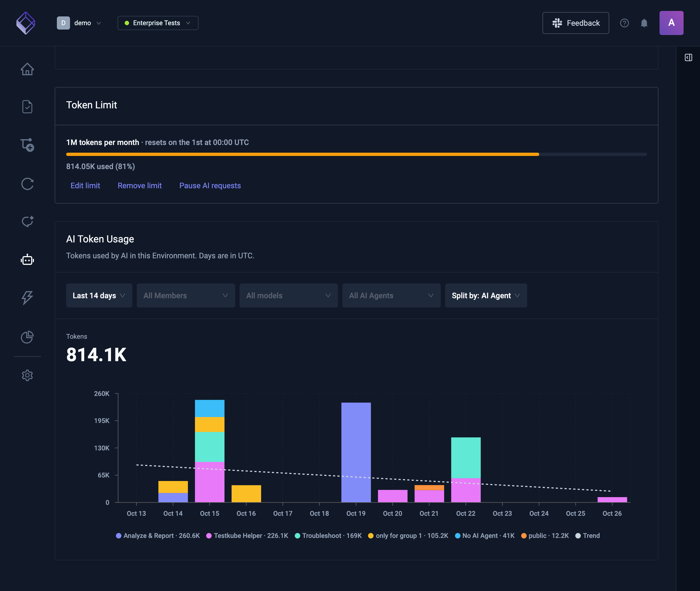Open the Last 14 days dropdown
Viewport: 700px width, 591px height.
point(99,296)
